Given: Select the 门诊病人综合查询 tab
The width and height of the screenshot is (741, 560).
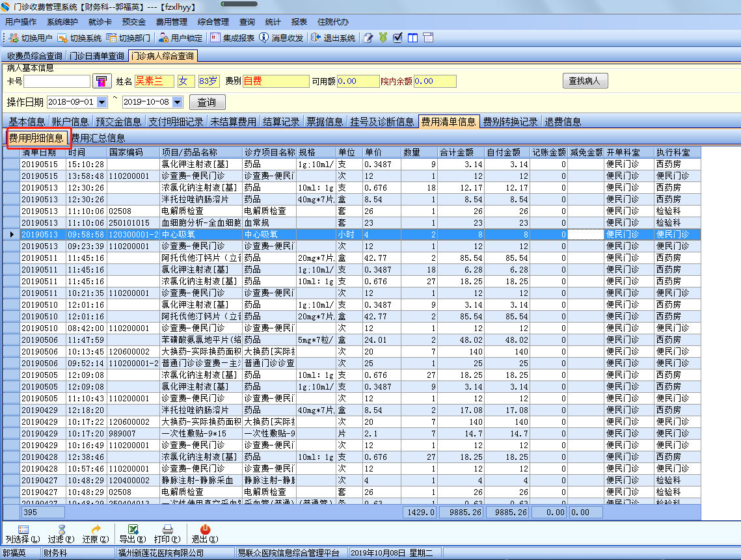Looking at the screenshot, I should click(163, 56).
